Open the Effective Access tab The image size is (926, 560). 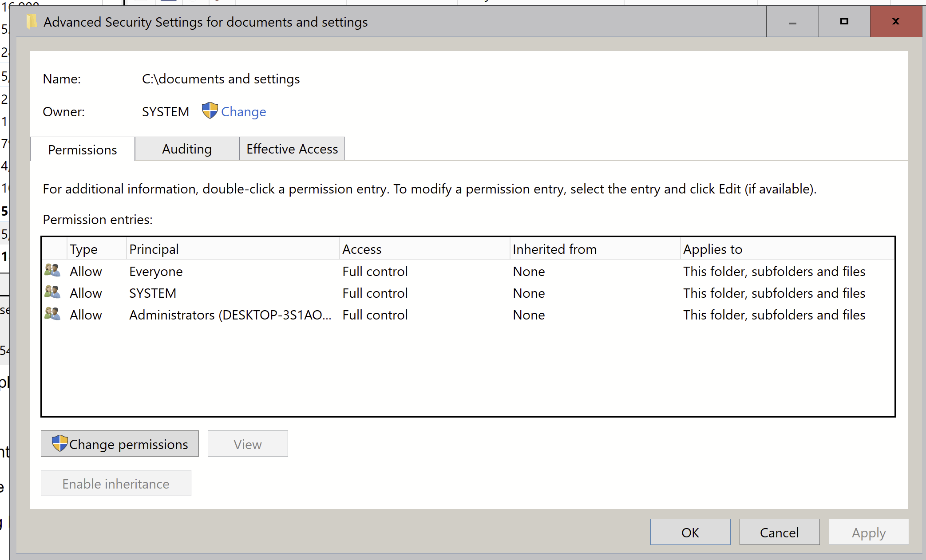(x=292, y=149)
